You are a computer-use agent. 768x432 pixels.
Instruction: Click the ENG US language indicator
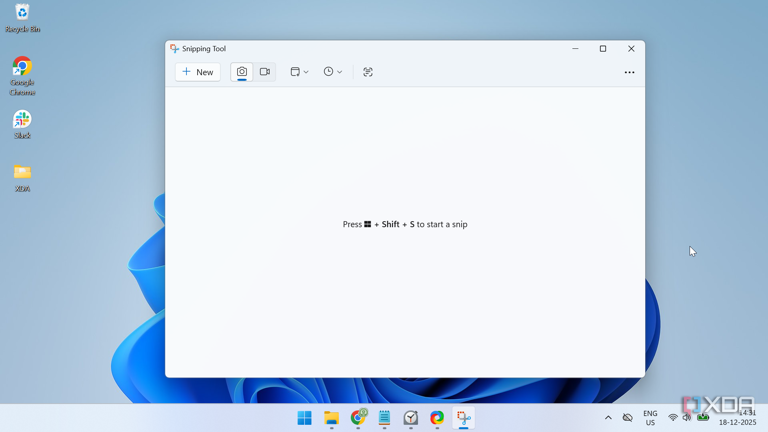650,418
